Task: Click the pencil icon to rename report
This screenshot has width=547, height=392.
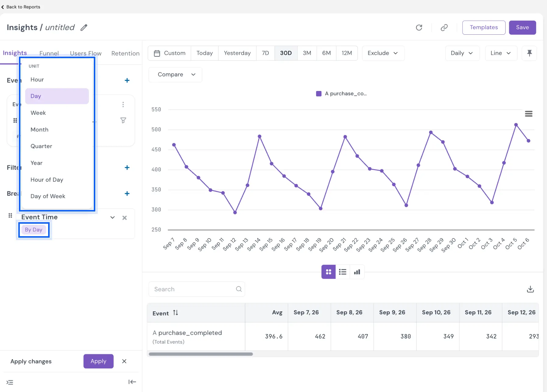Action: click(84, 28)
